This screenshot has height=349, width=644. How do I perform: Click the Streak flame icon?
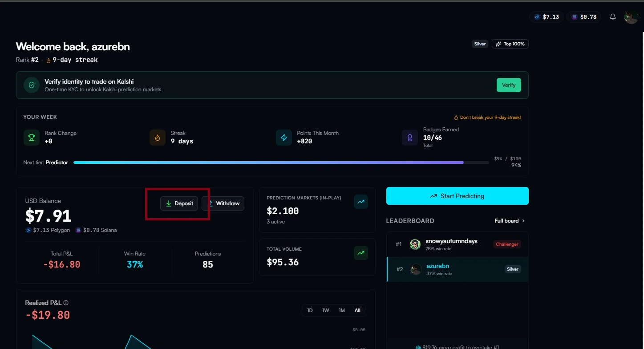158,138
